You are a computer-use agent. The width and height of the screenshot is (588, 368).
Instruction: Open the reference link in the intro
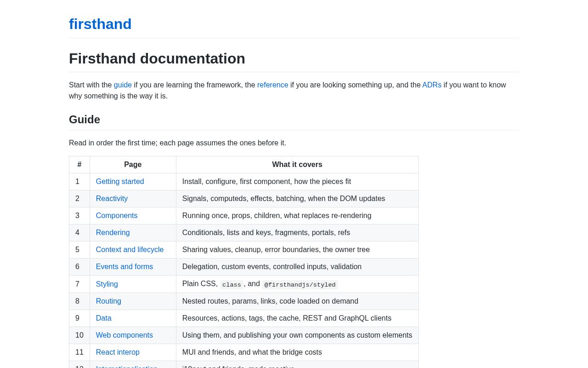coord(272,85)
